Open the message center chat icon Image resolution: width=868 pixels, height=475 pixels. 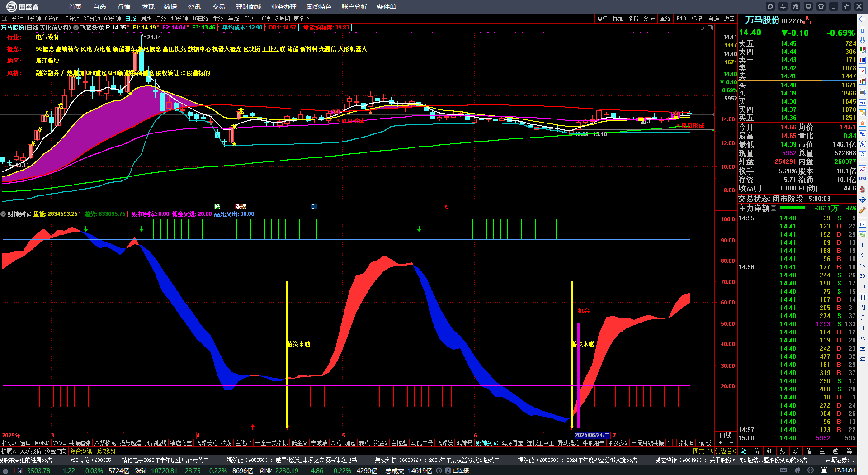pyautogui.click(x=770, y=6)
